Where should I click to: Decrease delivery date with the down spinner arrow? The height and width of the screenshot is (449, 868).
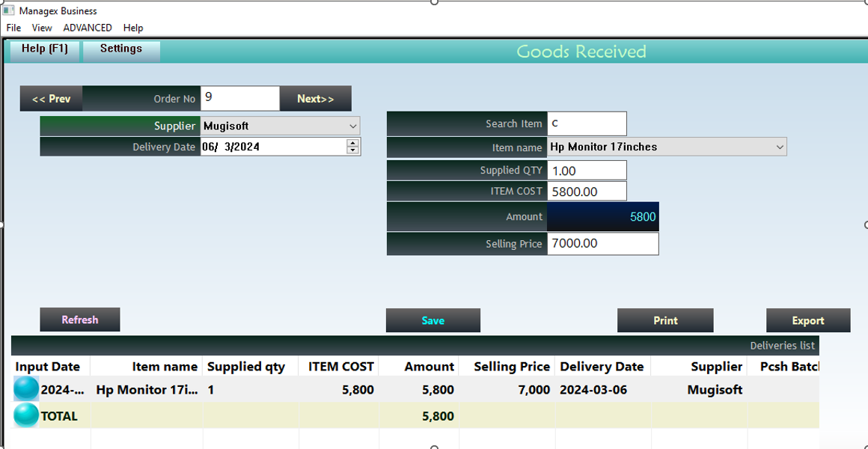[353, 150]
